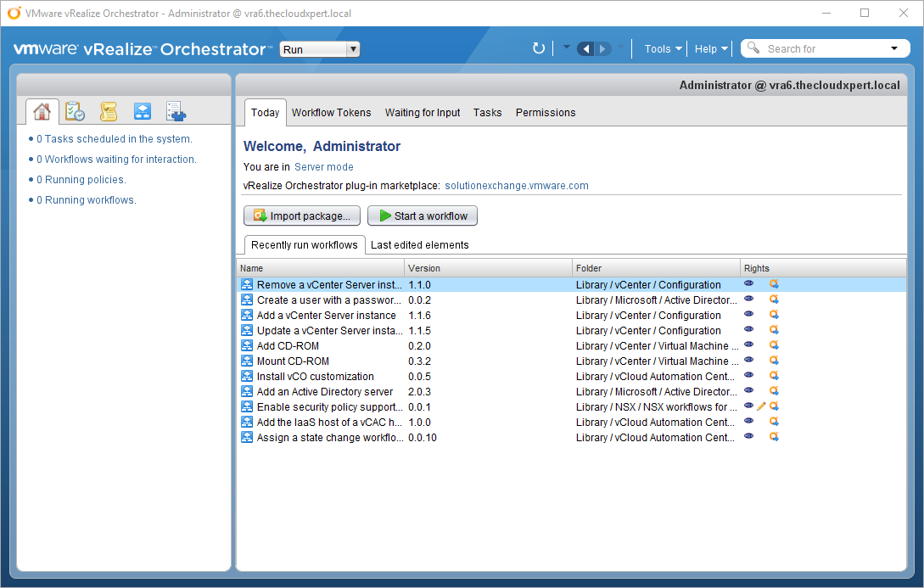
Task: Click the pencil edit icon for Enable security policy
Action: (x=761, y=406)
